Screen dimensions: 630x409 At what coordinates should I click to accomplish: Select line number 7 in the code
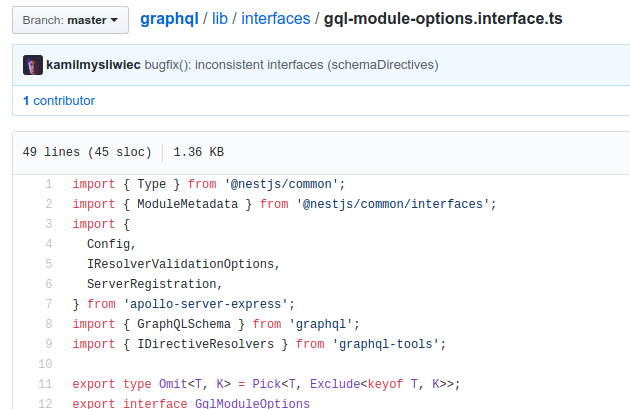tap(49, 304)
